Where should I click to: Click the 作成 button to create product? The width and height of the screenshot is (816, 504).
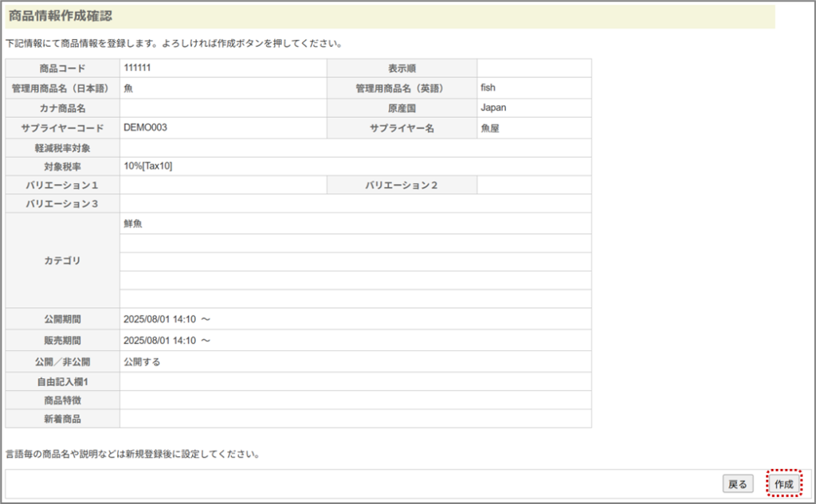[x=783, y=484]
